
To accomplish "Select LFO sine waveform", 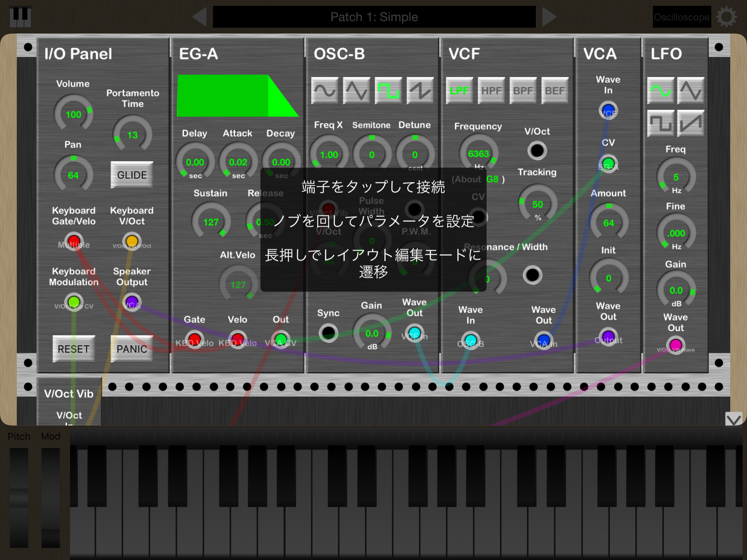I will pos(661,90).
